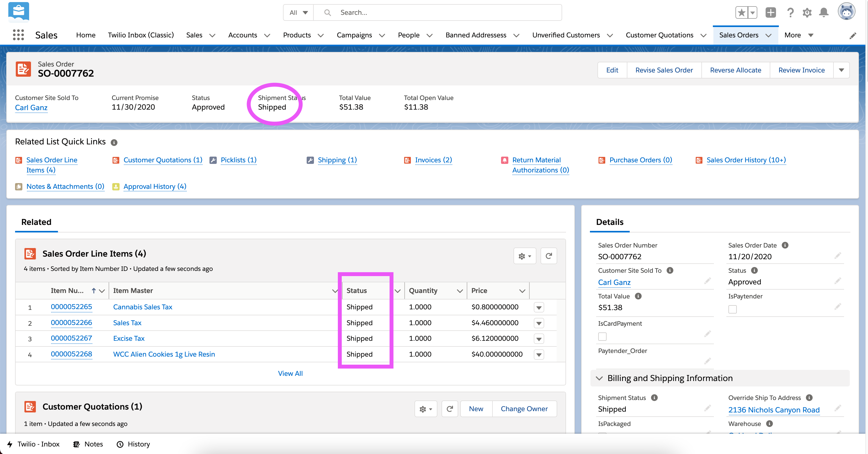Click the Edit button
This screenshot has height=454, width=868.
coord(612,70)
